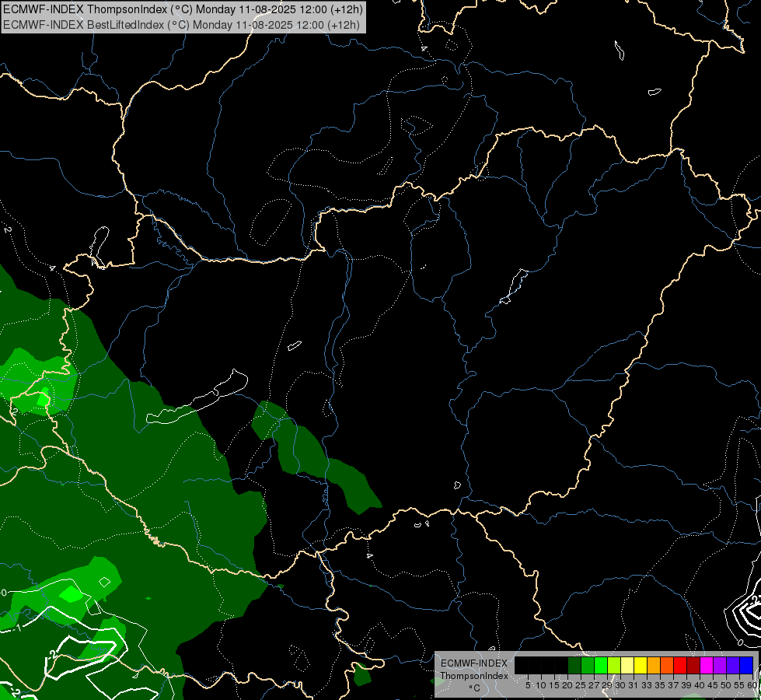Click the legend tick value 33
The image size is (761, 700).
pos(647,685)
